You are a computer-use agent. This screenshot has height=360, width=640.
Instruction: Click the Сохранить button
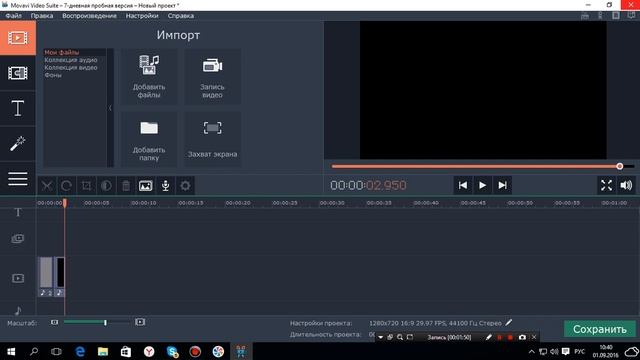(600, 329)
